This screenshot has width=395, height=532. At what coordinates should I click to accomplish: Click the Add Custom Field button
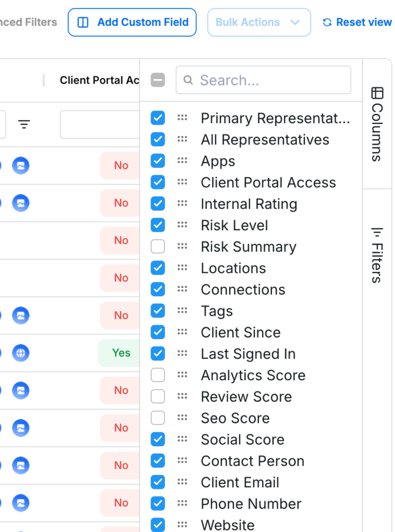tap(132, 22)
